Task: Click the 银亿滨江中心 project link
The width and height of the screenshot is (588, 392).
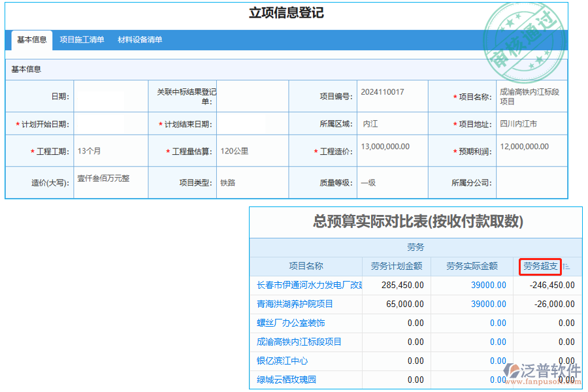Action: (282, 361)
